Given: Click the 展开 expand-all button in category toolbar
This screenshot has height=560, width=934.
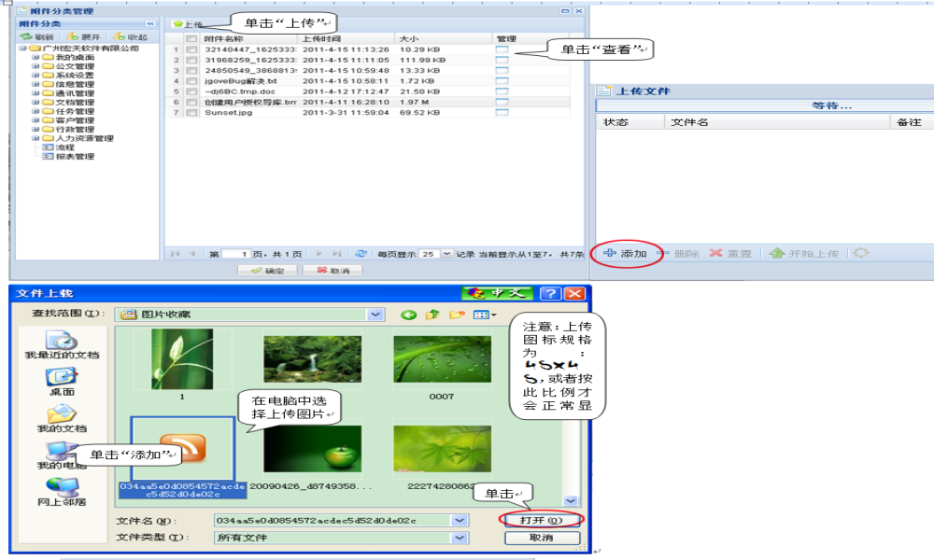Looking at the screenshot, I should tap(83, 37).
